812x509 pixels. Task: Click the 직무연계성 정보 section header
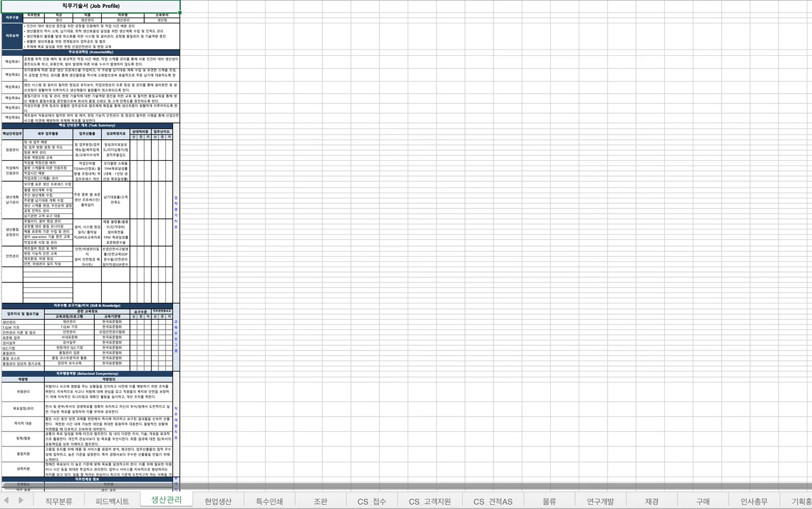tap(87, 479)
